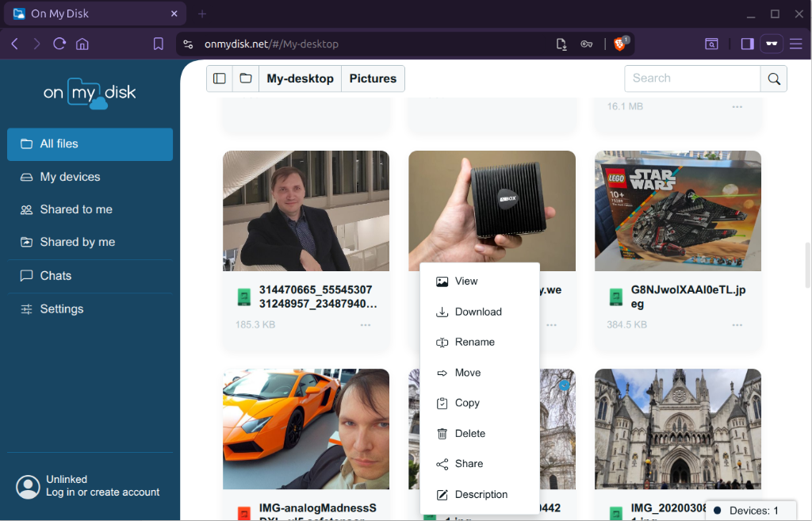Viewport: 812px width, 521px height.
Task: Click file name IMG-analogMadnessS
Action: [x=317, y=511]
